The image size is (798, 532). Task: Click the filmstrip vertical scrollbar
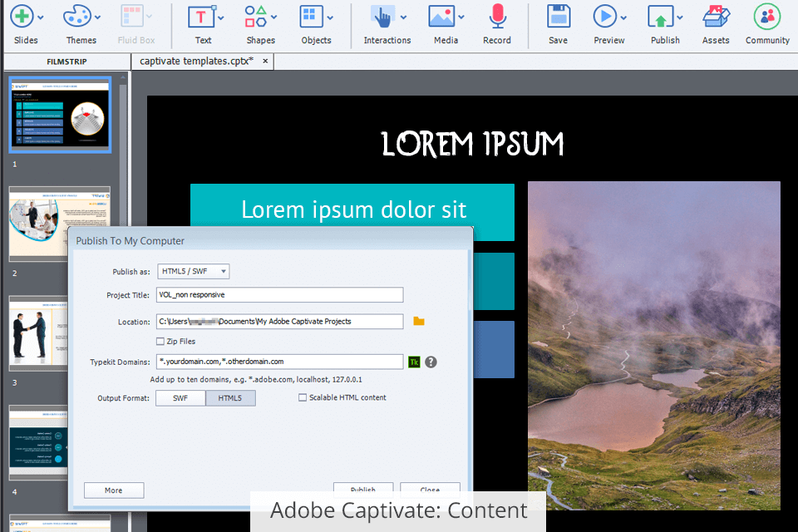coord(123,153)
